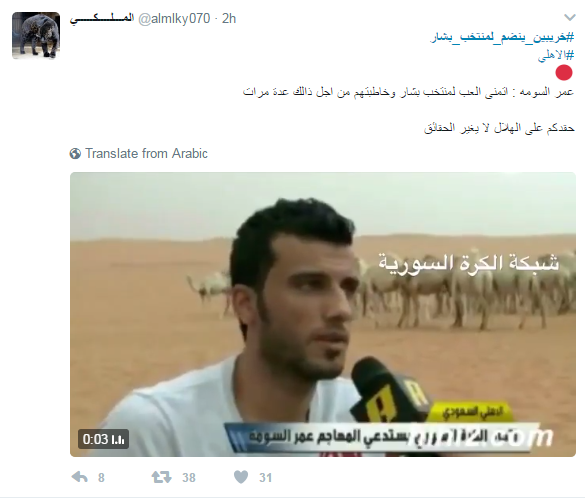Click the 0:03 video duration badge
Viewport: 585px width, 502px height.
(103, 439)
